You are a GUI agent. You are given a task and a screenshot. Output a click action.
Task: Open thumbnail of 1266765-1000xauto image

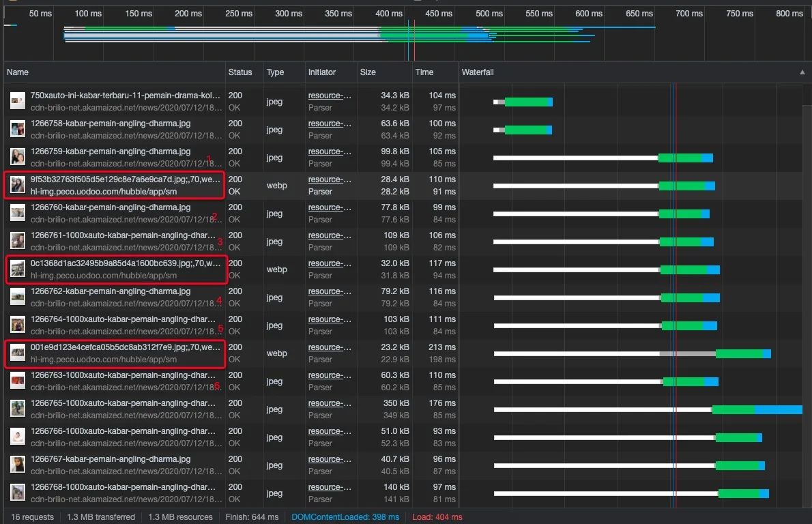[18, 409]
